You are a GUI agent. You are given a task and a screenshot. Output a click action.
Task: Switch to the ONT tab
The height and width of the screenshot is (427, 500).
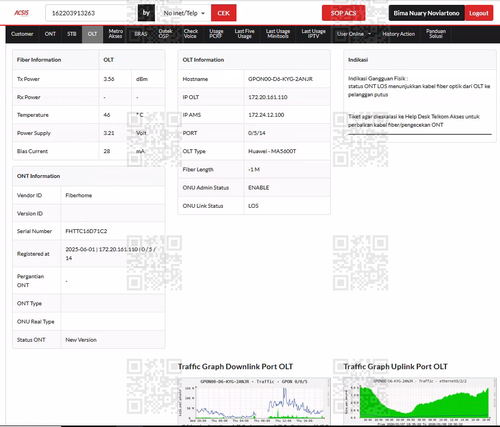pos(50,34)
